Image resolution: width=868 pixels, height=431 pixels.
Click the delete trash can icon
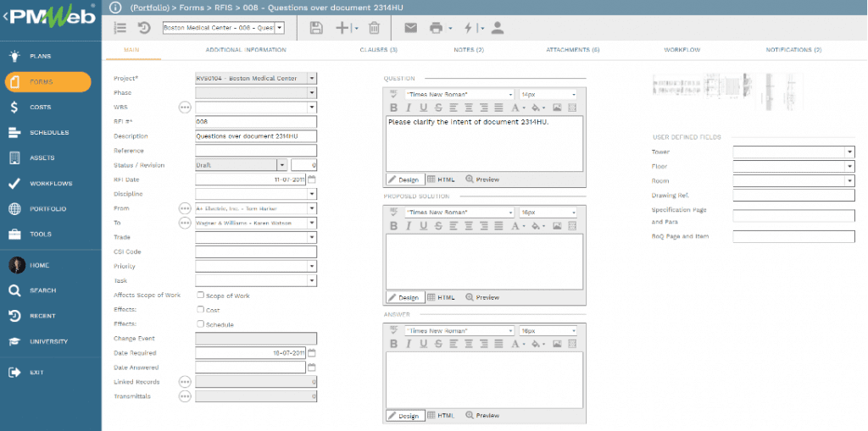tap(374, 28)
